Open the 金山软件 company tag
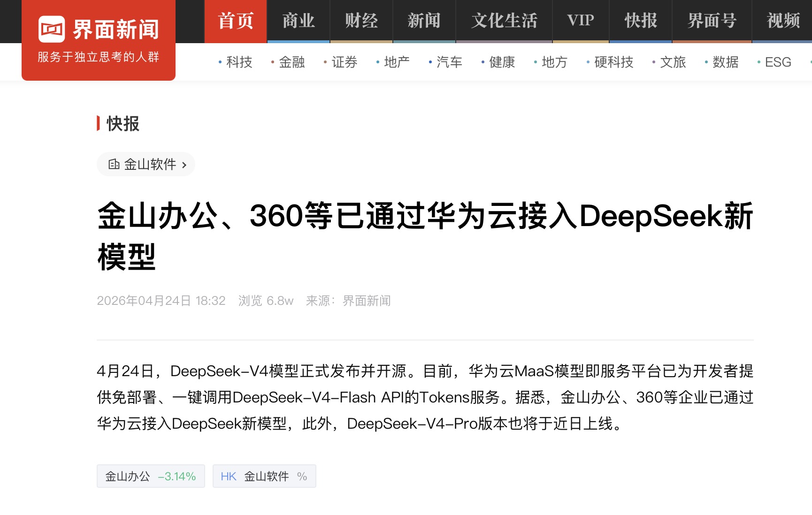Screen dimensions: 812x515 coord(146,164)
